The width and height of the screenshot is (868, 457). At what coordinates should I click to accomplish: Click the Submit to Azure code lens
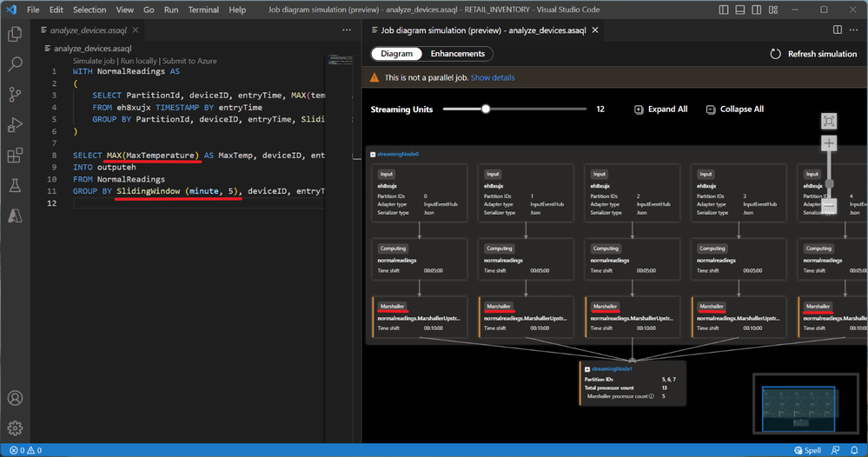[x=189, y=61]
